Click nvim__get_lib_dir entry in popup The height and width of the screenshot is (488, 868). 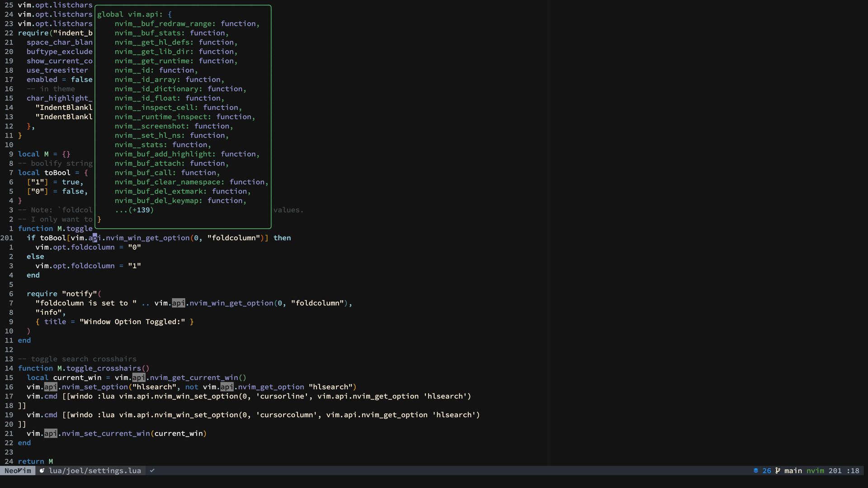(x=176, y=52)
